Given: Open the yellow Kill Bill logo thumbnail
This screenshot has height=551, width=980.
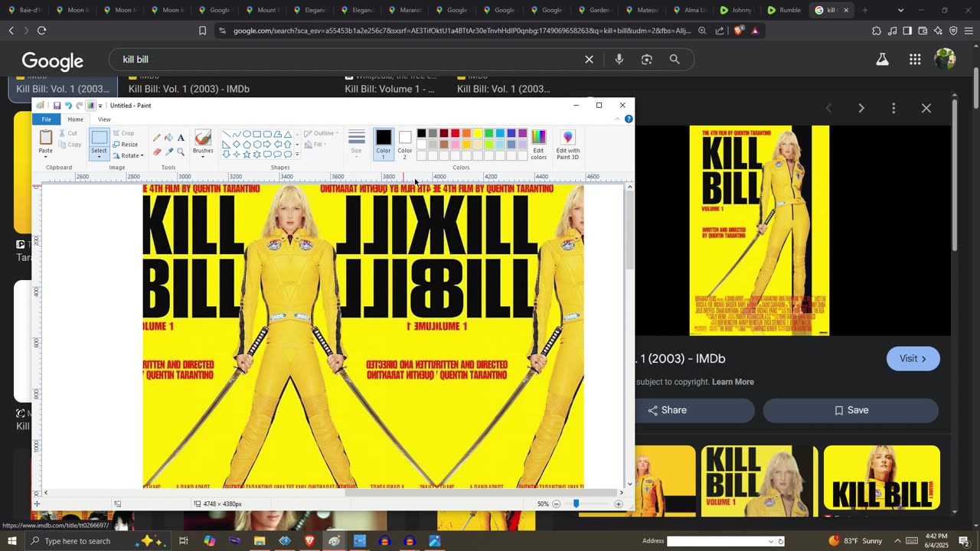Looking at the screenshot, I should pos(882,478).
